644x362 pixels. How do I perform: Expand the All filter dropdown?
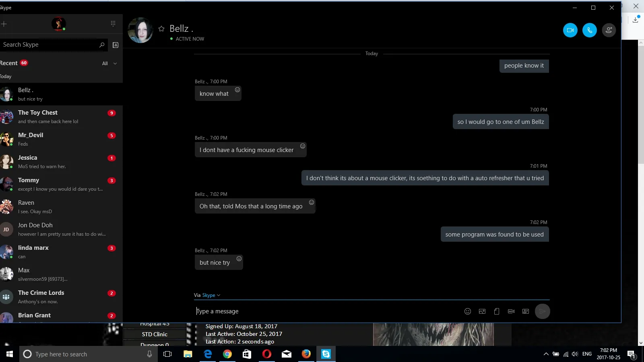(x=109, y=64)
